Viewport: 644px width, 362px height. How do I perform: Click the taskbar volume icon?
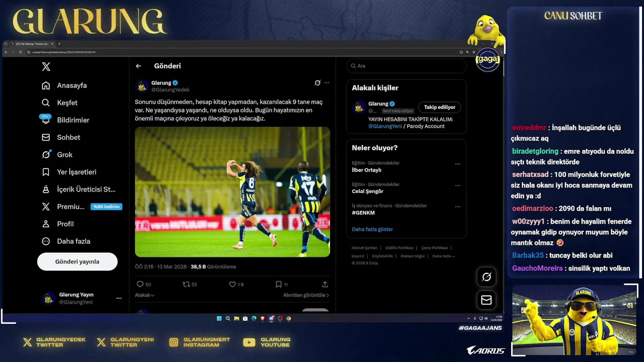pyautogui.click(x=486, y=318)
